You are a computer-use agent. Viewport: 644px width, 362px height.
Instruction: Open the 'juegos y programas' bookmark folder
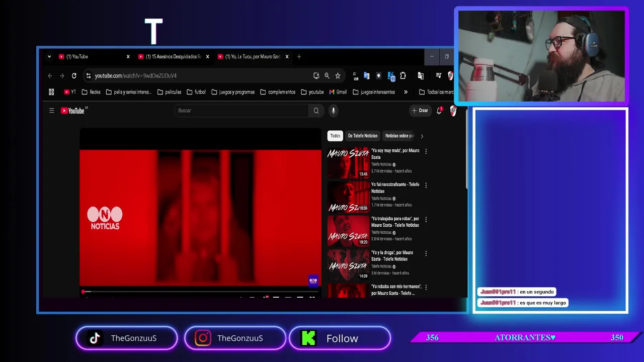click(x=233, y=92)
